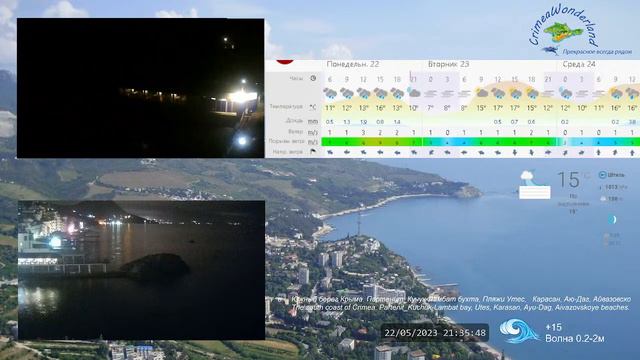The height and width of the screenshot is (360, 640).
Task: Click Wednesday 0h night rain icon
Action: click(x=565, y=93)
